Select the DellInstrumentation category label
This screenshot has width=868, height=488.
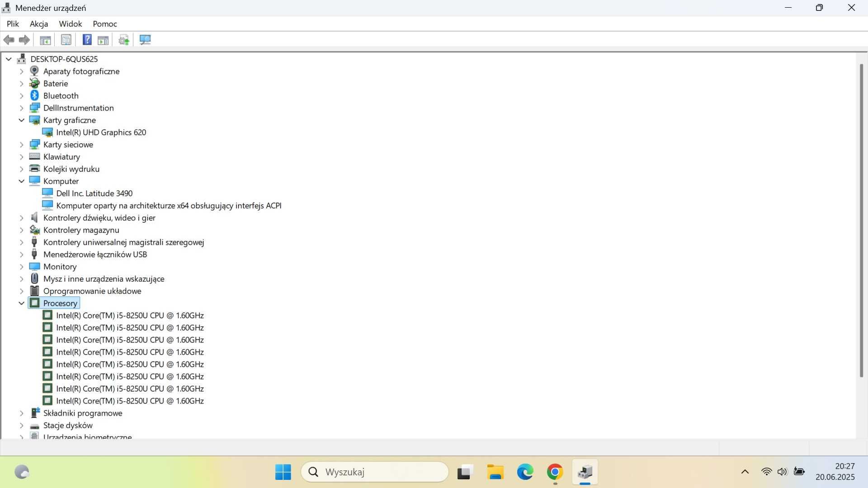pos(79,108)
